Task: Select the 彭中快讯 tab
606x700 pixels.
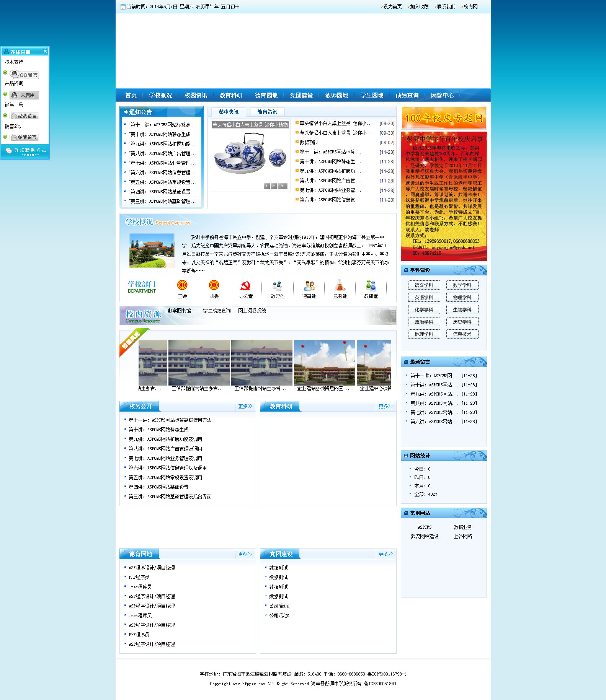Action: pyautogui.click(x=229, y=112)
